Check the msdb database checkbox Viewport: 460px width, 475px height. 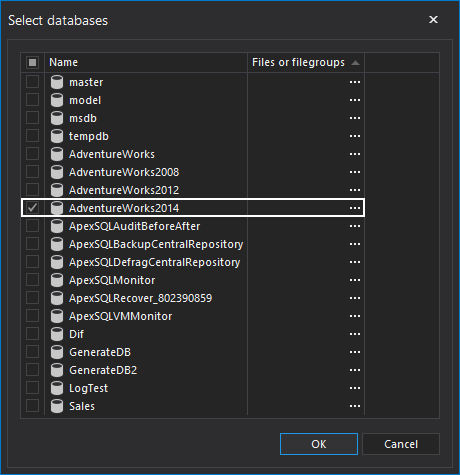(32, 118)
